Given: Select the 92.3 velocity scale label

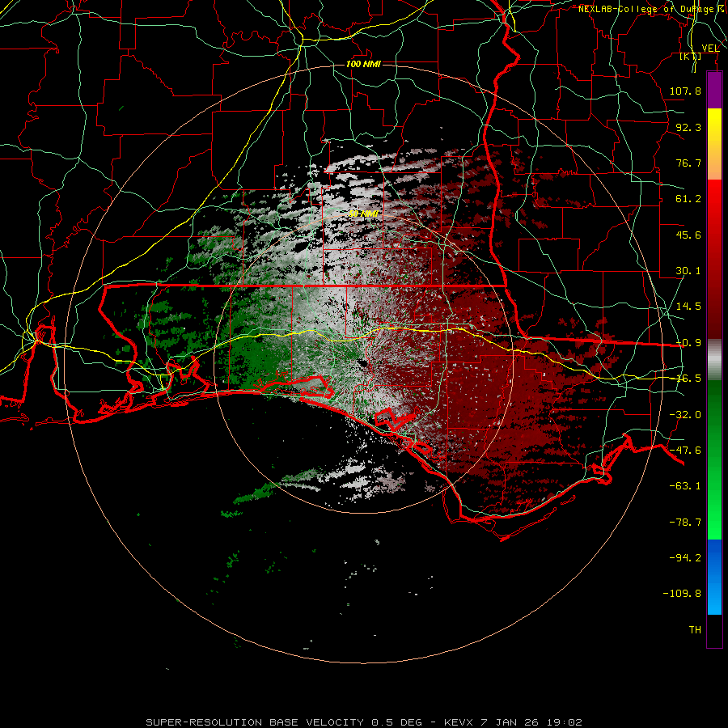Looking at the screenshot, I should coord(688,127).
